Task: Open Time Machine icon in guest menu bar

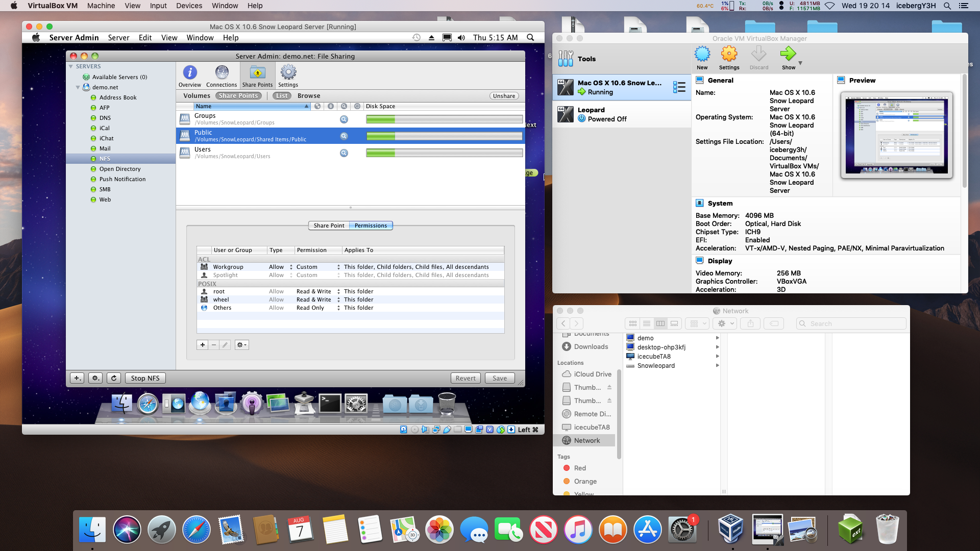Action: pyautogui.click(x=416, y=38)
